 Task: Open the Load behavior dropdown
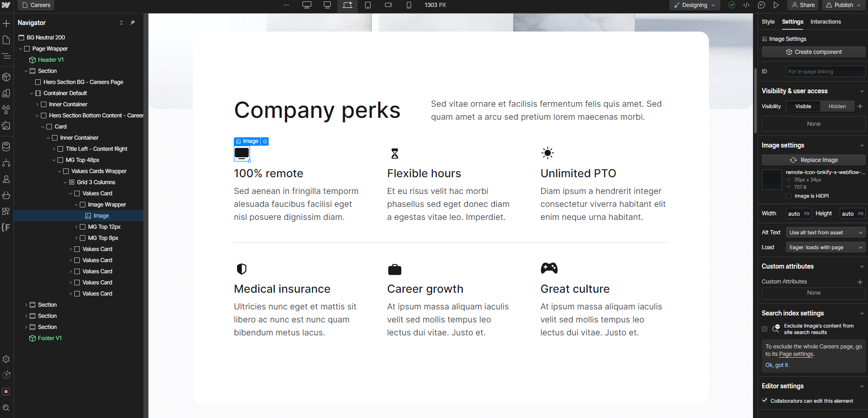click(x=825, y=247)
